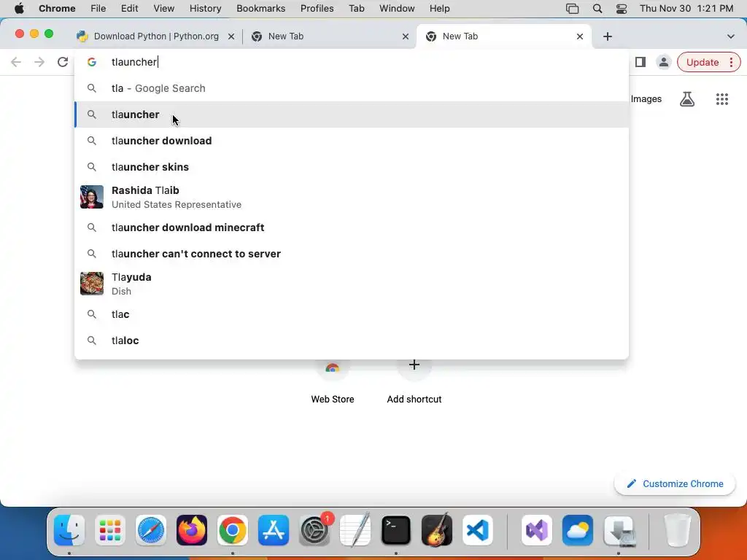Click the Rashida Tlaib thumbnail photo
The height and width of the screenshot is (560, 747).
coord(91,197)
